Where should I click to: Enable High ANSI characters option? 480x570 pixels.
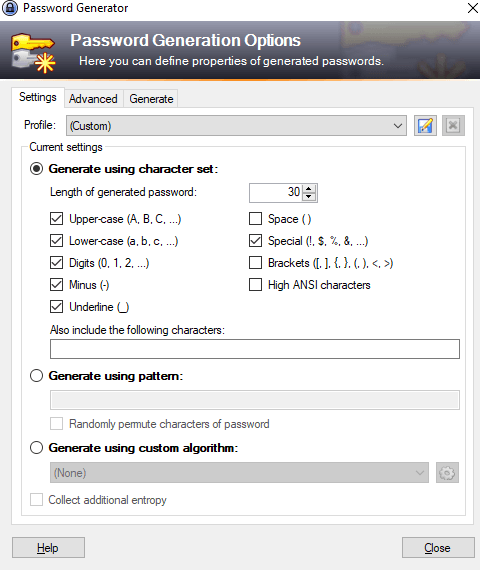(255, 285)
